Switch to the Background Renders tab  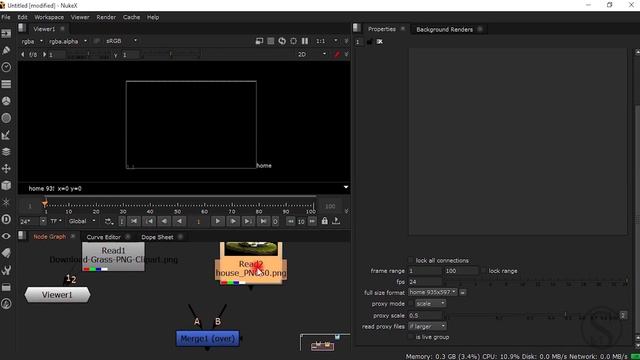[x=444, y=29]
